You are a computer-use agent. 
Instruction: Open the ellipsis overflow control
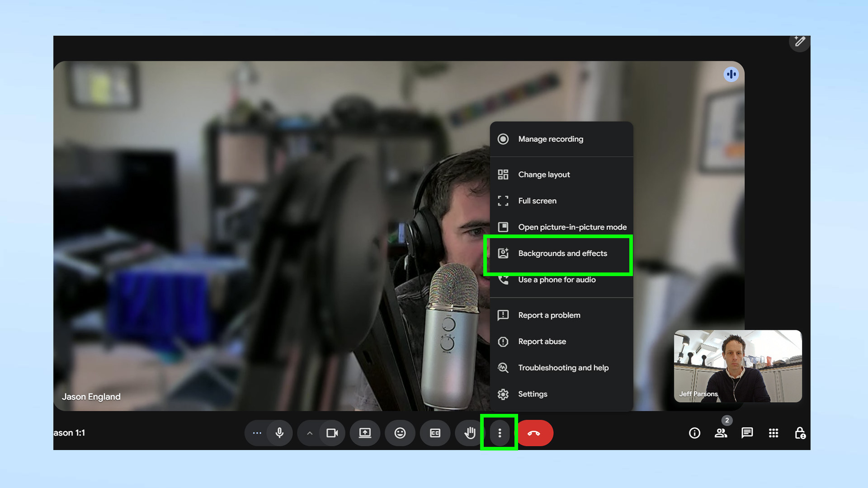pyautogui.click(x=257, y=433)
